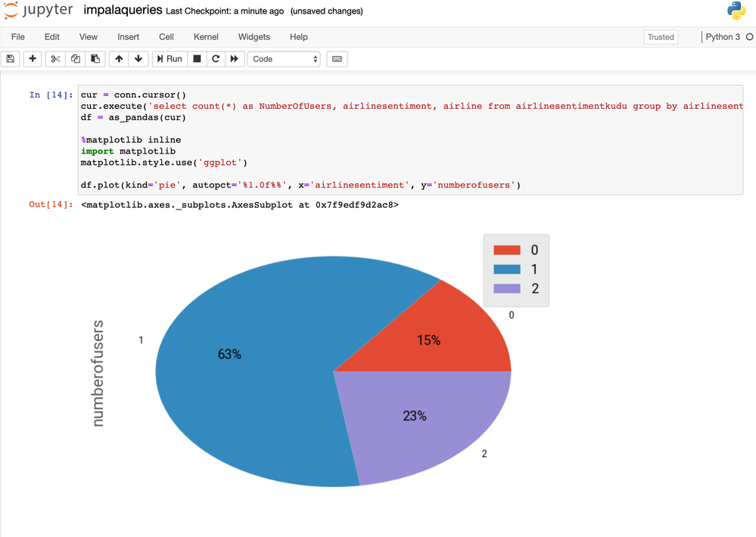Open the Cell menu

point(166,36)
